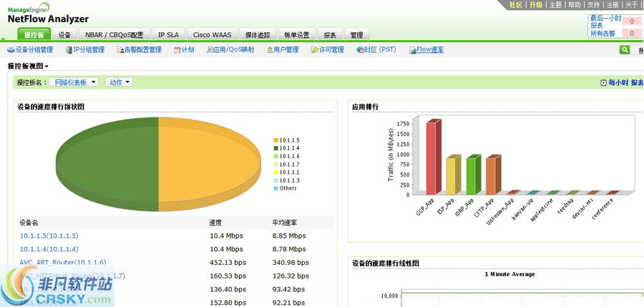The height and width of the screenshot is (307, 644).
Task: Click the 设备分组管理 toolbar text
Action: pos(34,49)
